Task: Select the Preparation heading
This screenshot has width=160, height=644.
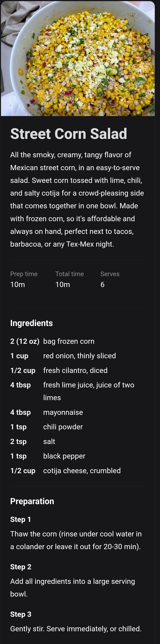Action: point(32,501)
